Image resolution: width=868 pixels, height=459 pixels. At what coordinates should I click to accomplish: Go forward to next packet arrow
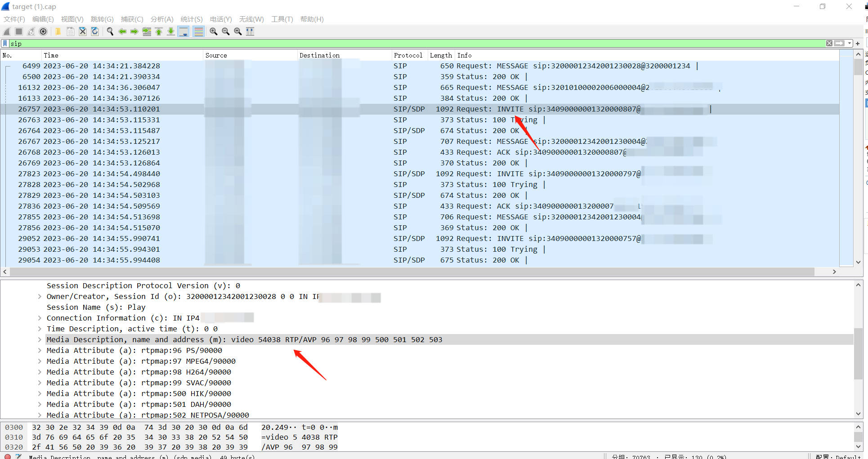coord(134,31)
